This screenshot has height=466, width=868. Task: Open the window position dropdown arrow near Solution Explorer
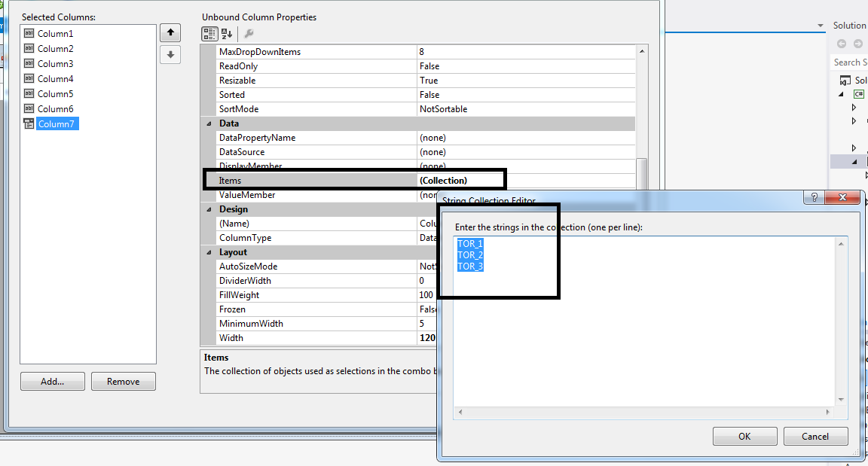point(821,26)
